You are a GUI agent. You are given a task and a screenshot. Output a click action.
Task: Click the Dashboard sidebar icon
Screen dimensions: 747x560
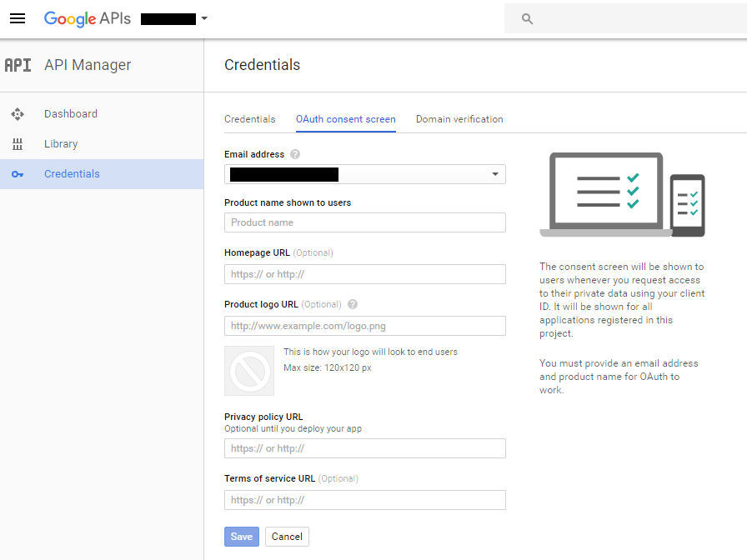[18, 114]
